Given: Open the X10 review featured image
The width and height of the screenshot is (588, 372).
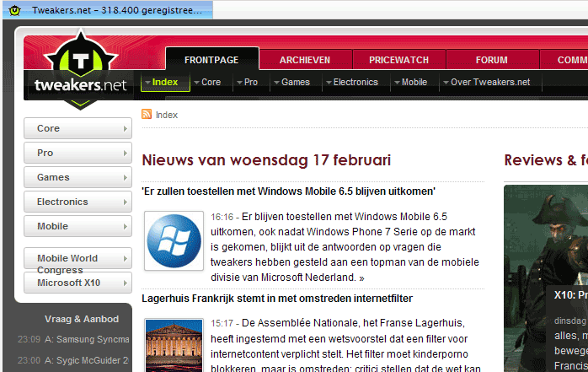Looking at the screenshot, I should click(546, 278).
